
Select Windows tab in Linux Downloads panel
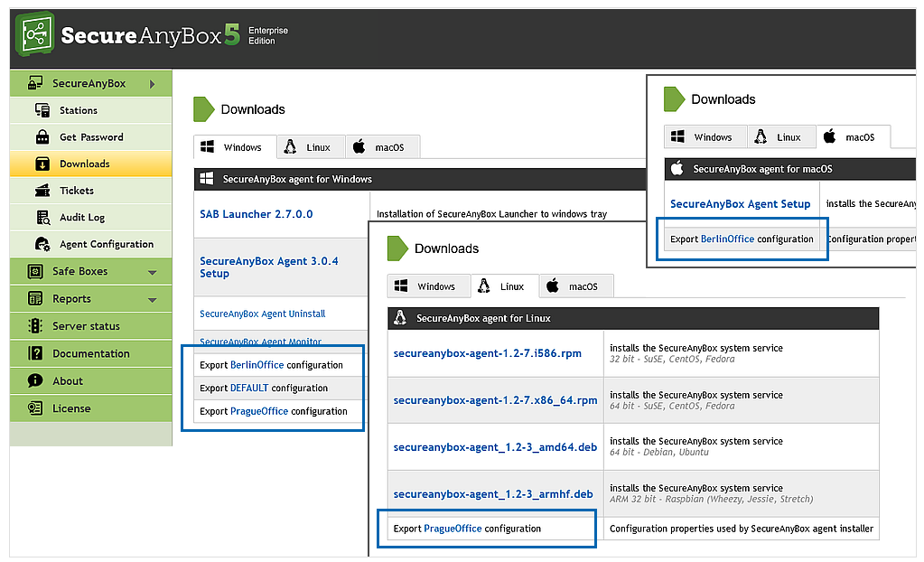click(x=428, y=286)
